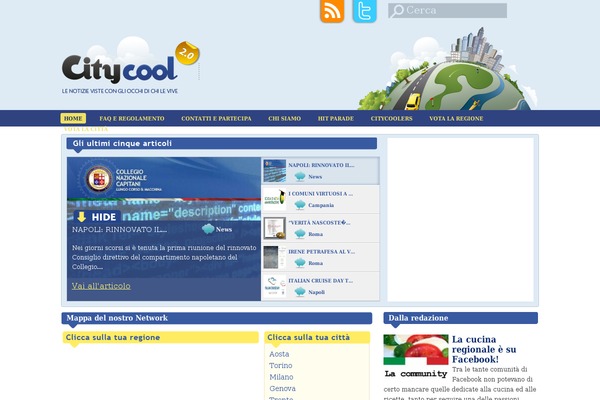
Task: Click thumbnail of Italian Cruise Day article
Action: pos(274,286)
